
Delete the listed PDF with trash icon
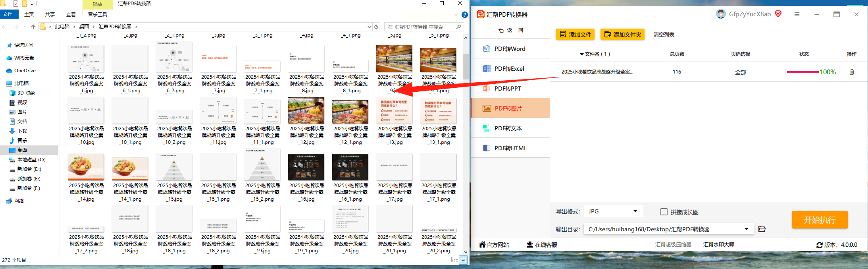click(x=851, y=72)
